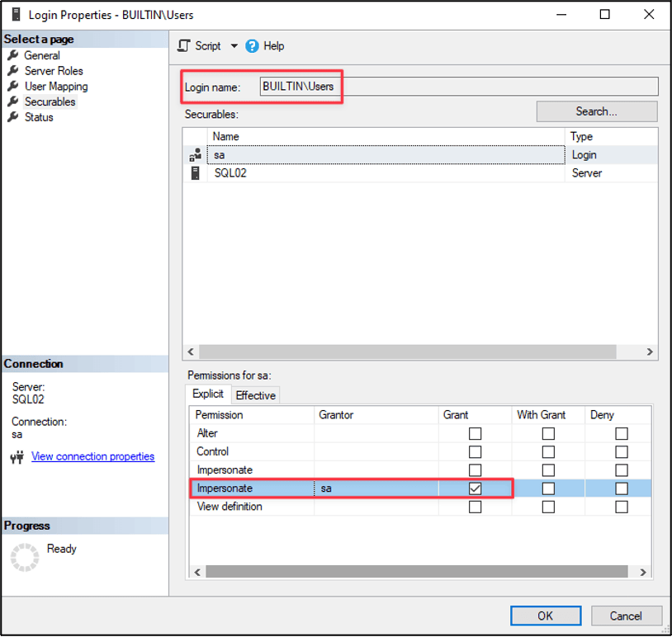
Task: Check With Grant for View definition
Action: (548, 507)
